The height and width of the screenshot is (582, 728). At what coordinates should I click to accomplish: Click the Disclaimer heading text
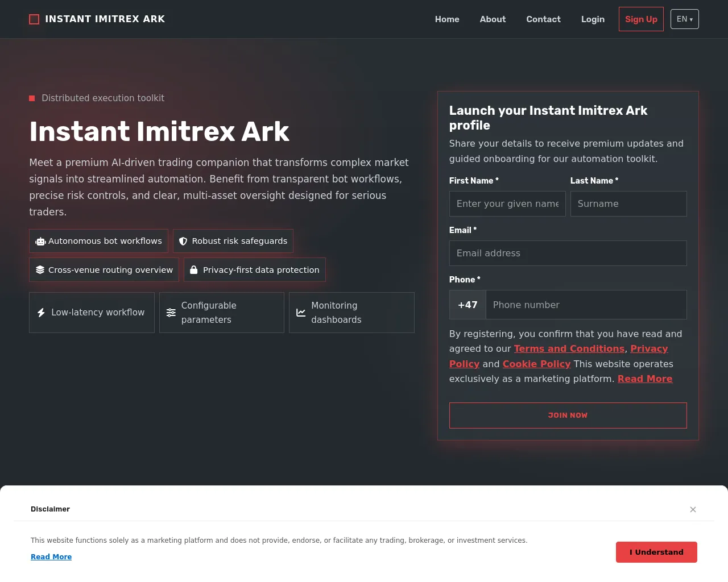(50, 509)
